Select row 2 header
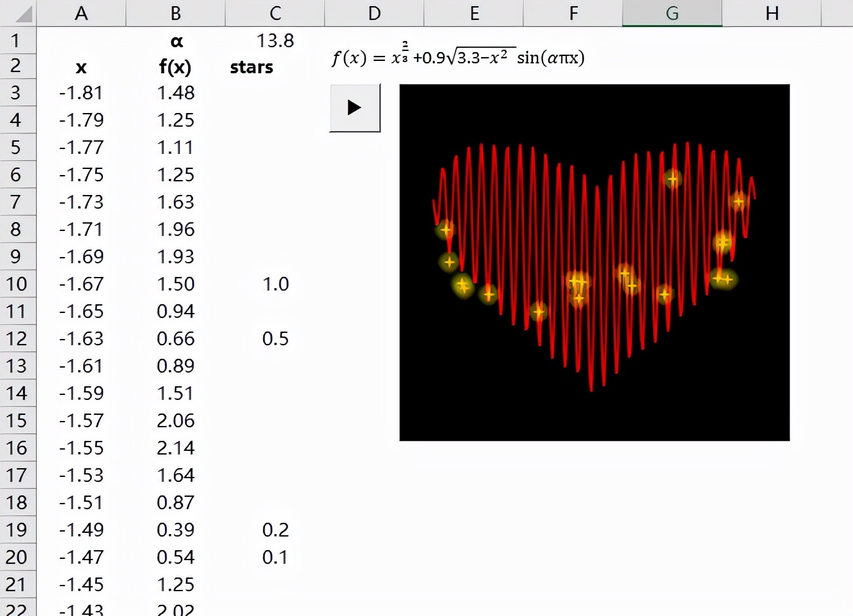853x616 pixels. tap(18, 66)
